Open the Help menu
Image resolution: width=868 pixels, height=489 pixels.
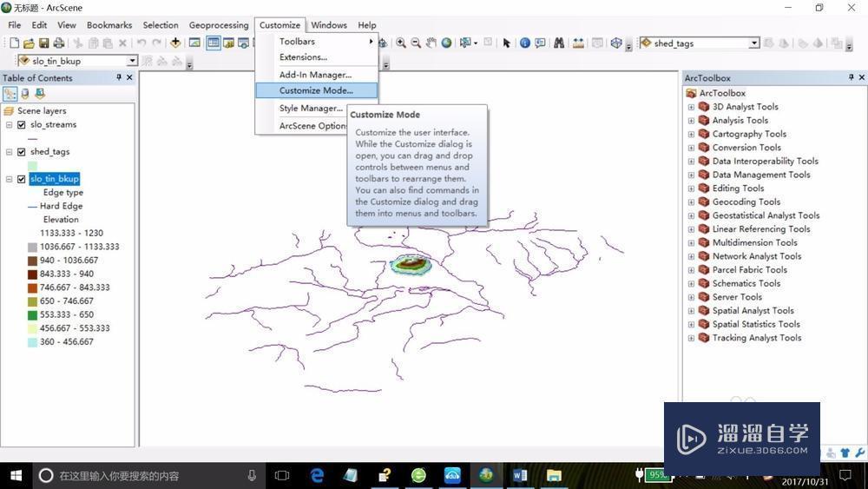click(366, 25)
